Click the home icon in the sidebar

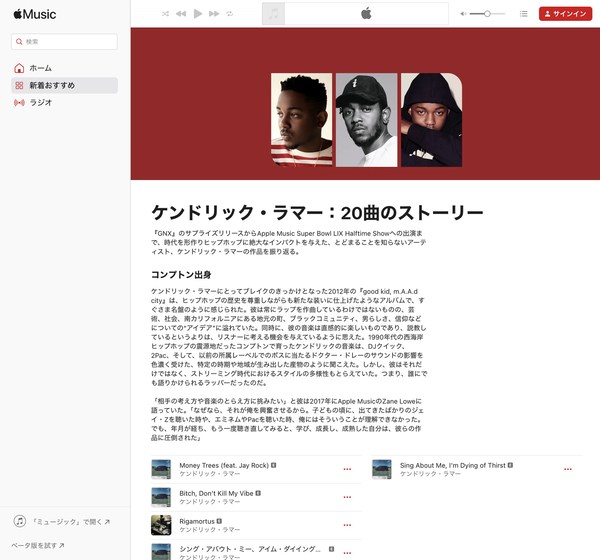[x=19, y=68]
